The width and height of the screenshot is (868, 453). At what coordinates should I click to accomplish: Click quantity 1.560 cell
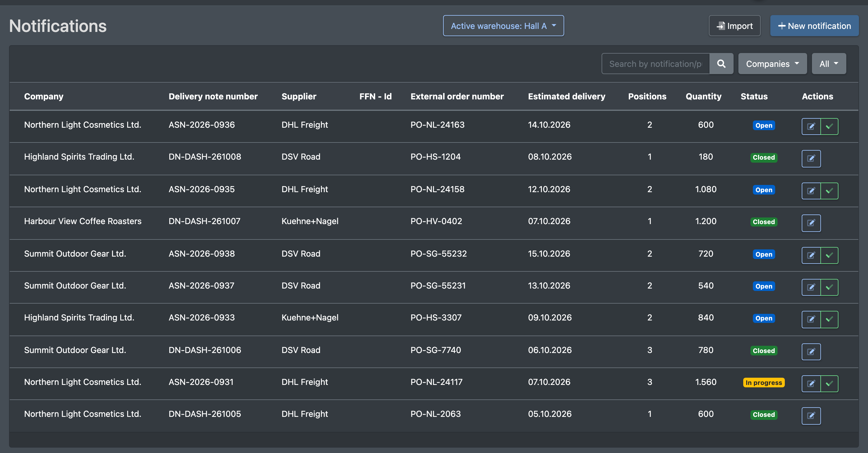click(706, 382)
